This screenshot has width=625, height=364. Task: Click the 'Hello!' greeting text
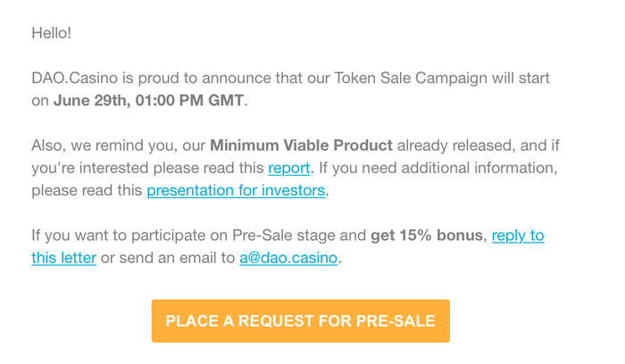(x=52, y=33)
